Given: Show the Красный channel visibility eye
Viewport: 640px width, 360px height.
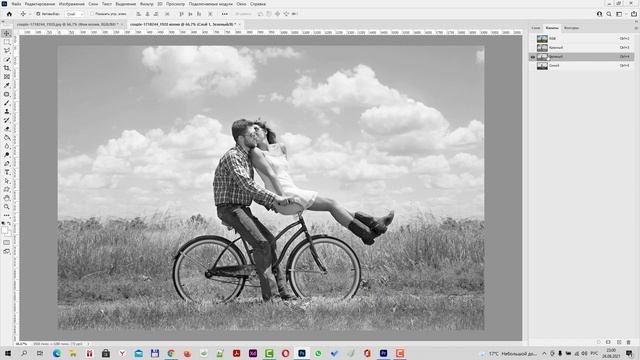Looking at the screenshot, I should click(532, 48).
